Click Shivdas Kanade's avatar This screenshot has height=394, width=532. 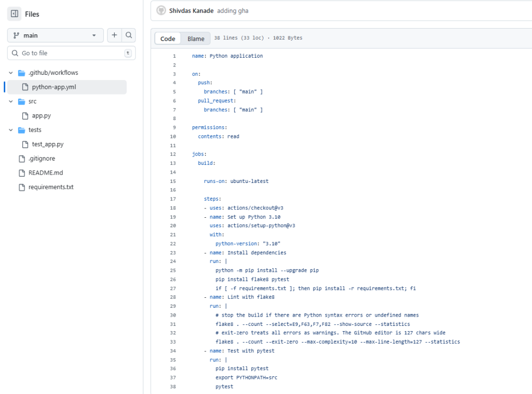(x=161, y=10)
